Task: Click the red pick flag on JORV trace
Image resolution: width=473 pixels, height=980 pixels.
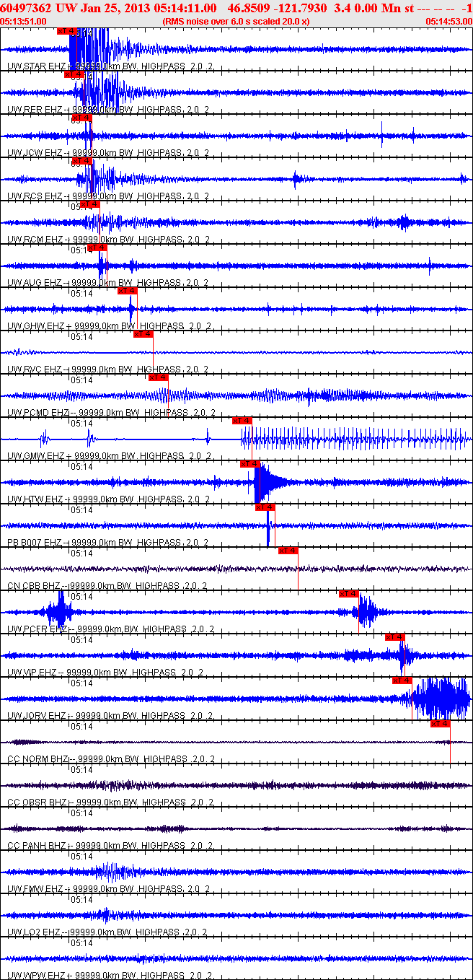Action: [402, 681]
